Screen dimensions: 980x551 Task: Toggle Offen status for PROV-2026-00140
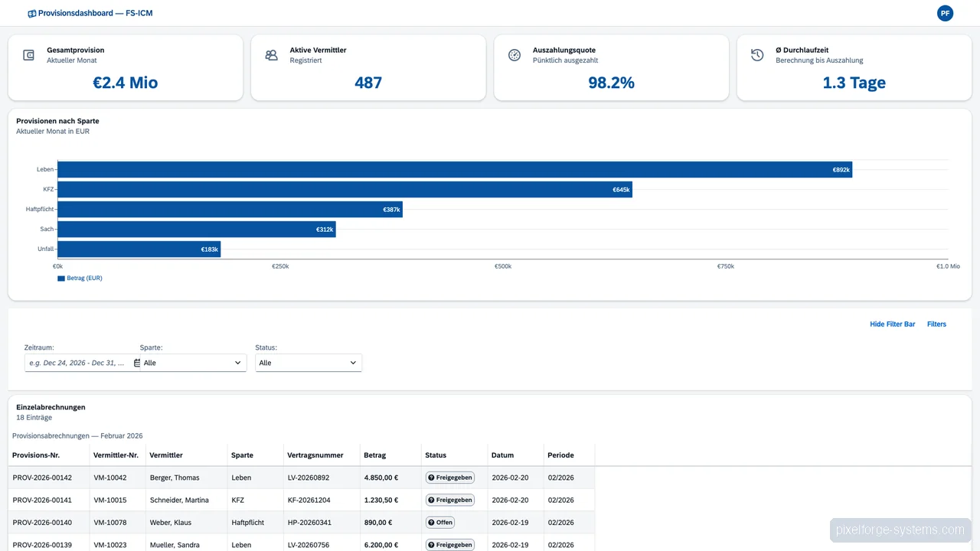(439, 522)
